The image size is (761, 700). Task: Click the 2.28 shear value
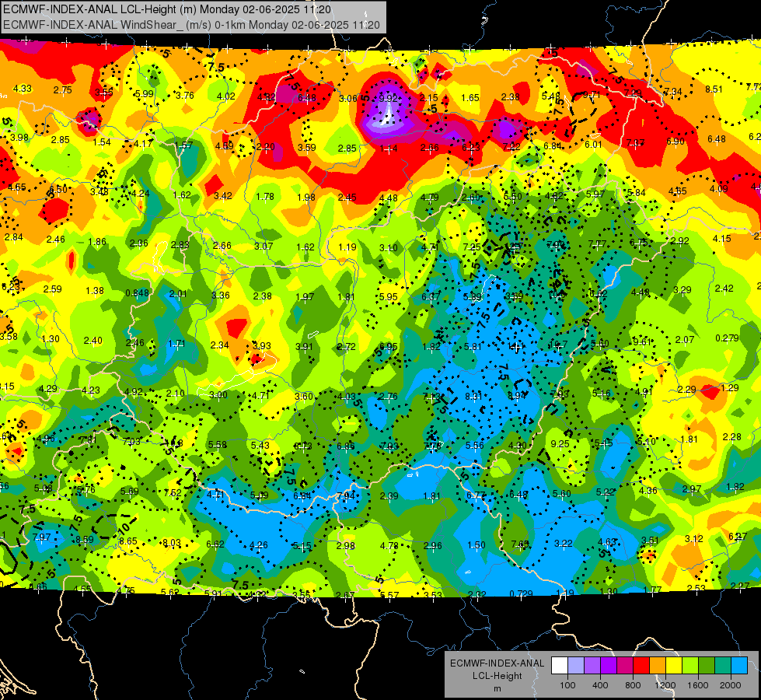pos(732,436)
